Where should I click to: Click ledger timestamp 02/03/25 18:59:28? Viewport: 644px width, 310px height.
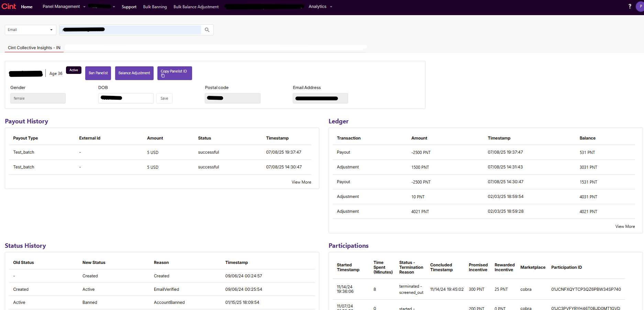506,211
